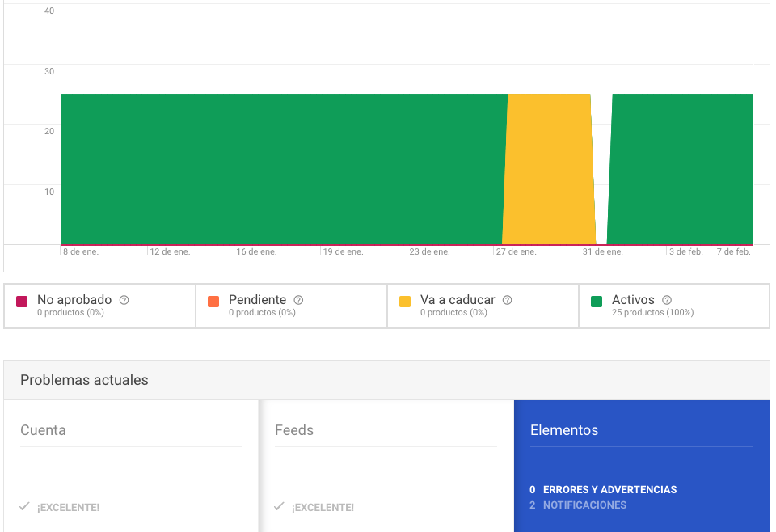The image size is (776, 532).
Task: Click the y-axis value 20
Action: pos(49,131)
